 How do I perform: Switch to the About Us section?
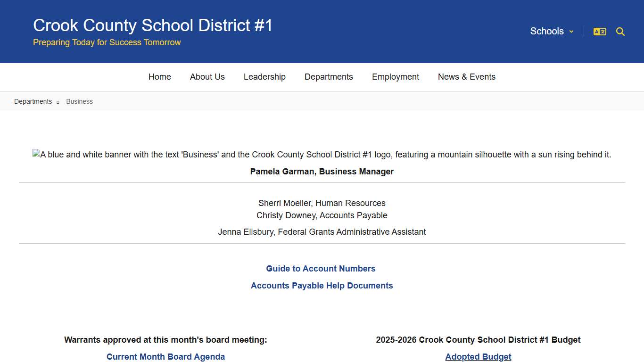207,77
